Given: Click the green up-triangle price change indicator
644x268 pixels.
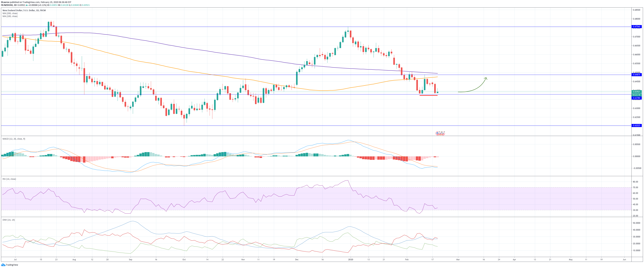Looking at the screenshot, I should click(27, 5).
